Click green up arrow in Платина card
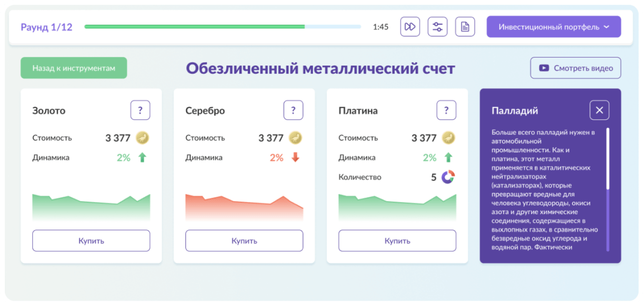Screen dimensions: 644x306 pos(448,157)
